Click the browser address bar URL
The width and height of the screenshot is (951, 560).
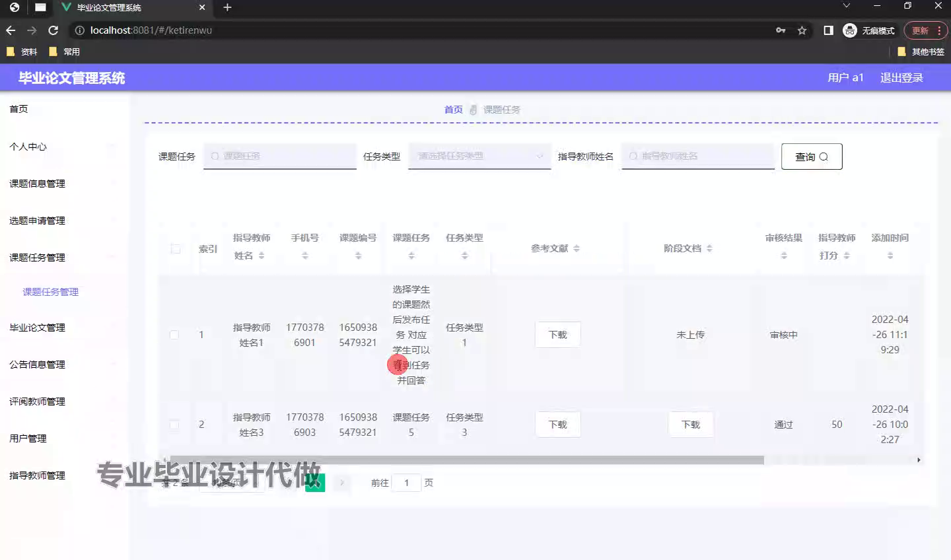point(151,30)
